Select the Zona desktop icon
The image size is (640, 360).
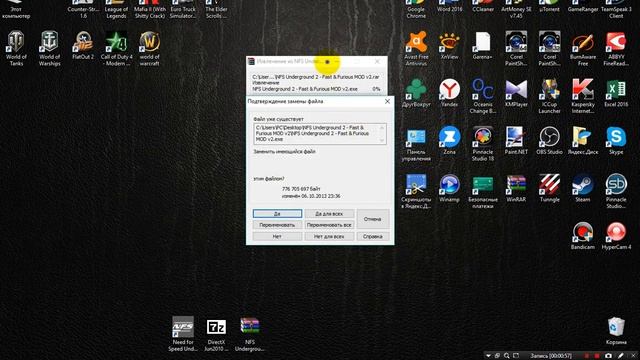click(x=449, y=141)
